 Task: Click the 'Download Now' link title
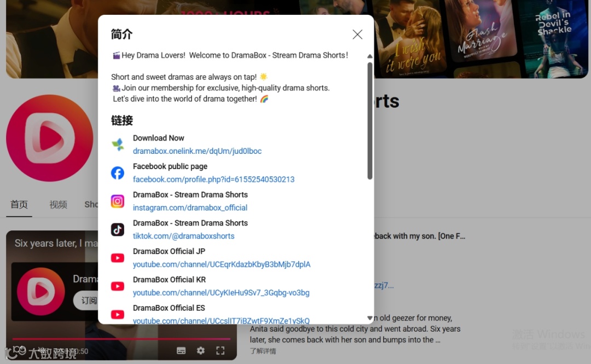pos(158,138)
